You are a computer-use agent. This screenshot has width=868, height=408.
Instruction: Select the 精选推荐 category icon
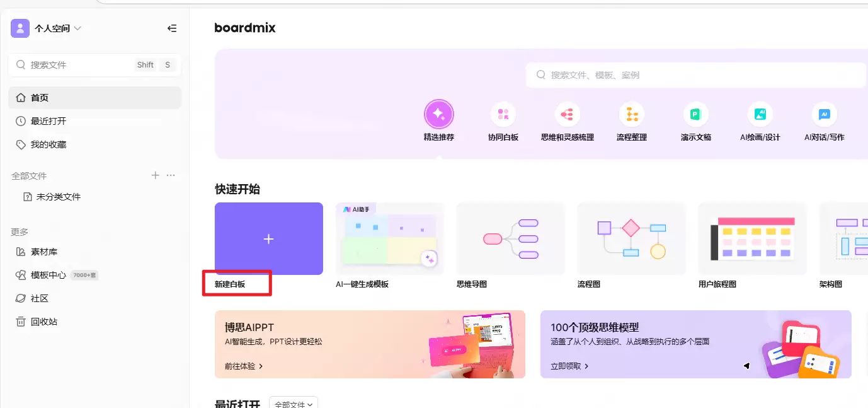pos(439,115)
